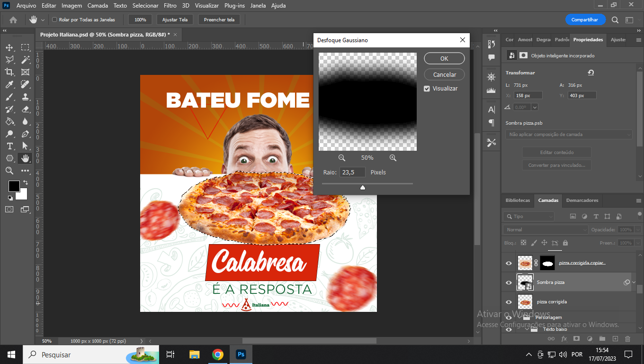The height and width of the screenshot is (364, 644).
Task: Select the Type tool
Action: coord(9,146)
